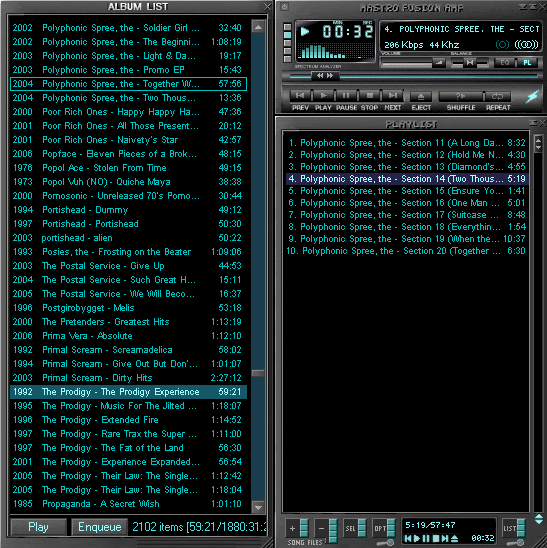The width and height of the screenshot is (547, 548).
Task: Click the playlist scroll-up arrow
Action: point(539,140)
